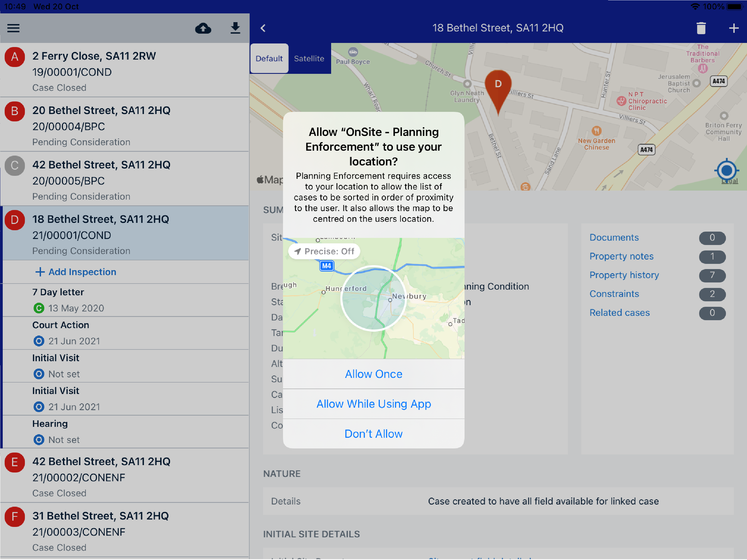The width and height of the screenshot is (747, 560).
Task: Choose Allow While Using App
Action: pos(373,404)
